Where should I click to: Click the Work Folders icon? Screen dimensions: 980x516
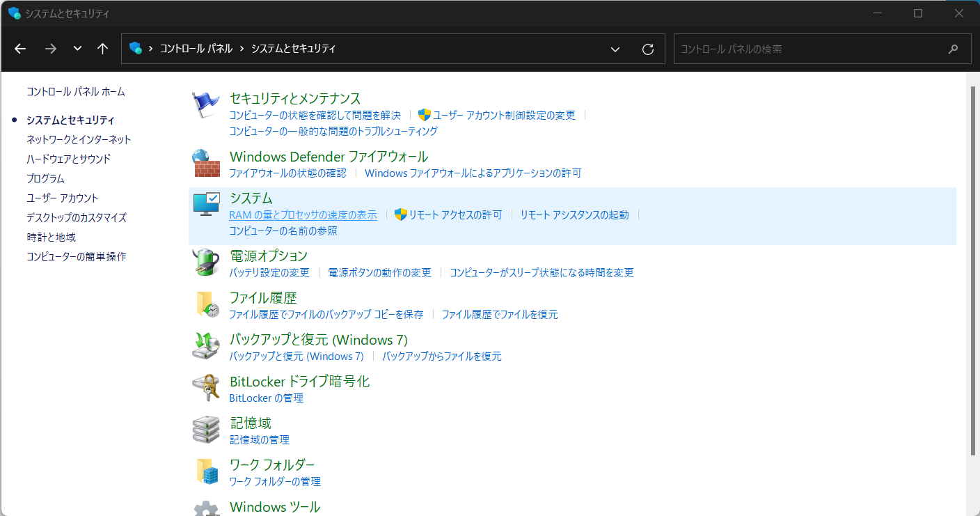[x=205, y=471]
